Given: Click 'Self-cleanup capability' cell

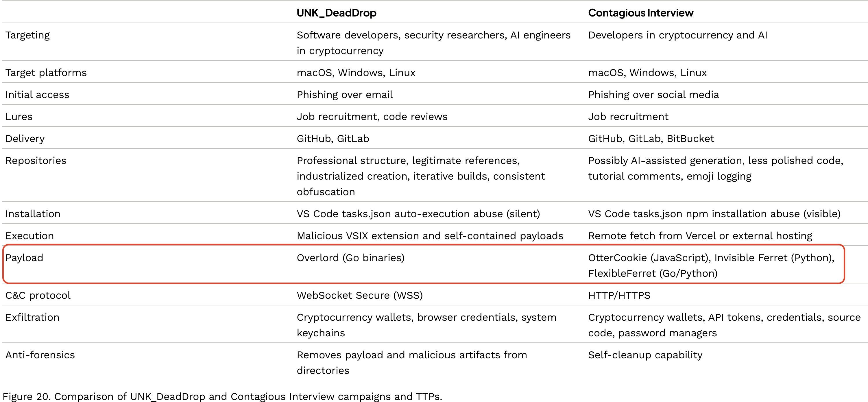Looking at the screenshot, I should point(645,355).
